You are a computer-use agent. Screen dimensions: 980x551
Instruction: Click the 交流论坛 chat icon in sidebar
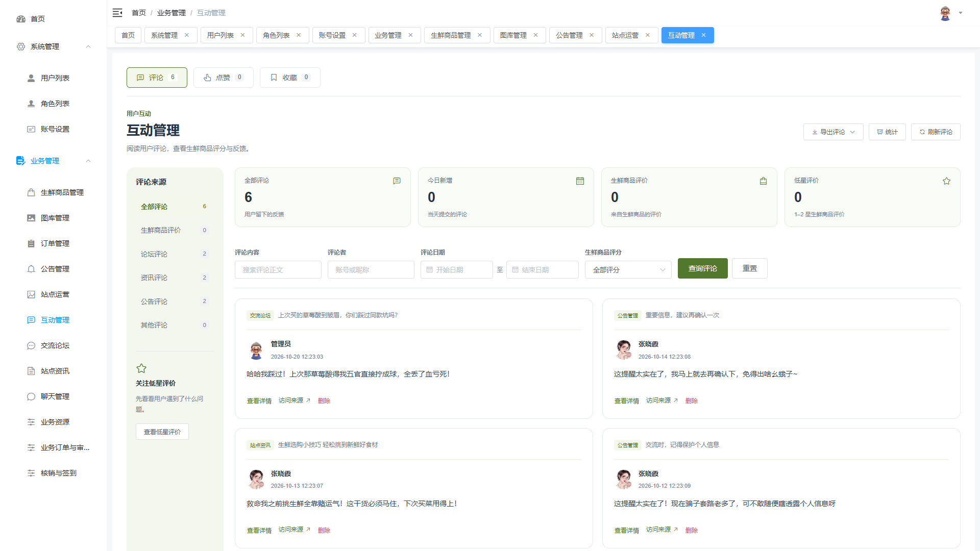[x=31, y=345]
